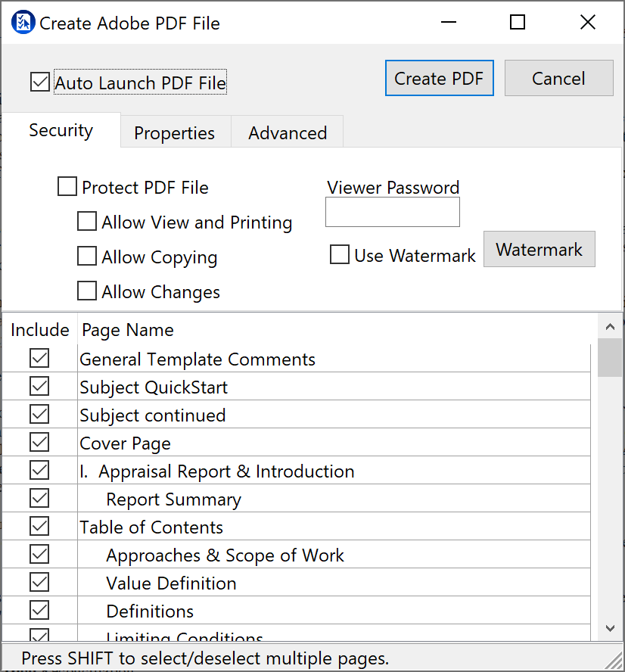
Task: Click into the Viewer Password field
Action: pyautogui.click(x=392, y=213)
